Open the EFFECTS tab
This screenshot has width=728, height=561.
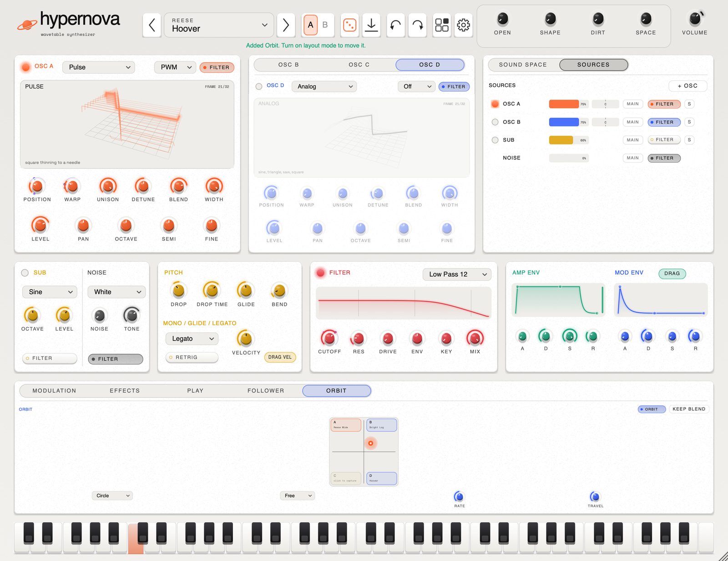click(125, 391)
